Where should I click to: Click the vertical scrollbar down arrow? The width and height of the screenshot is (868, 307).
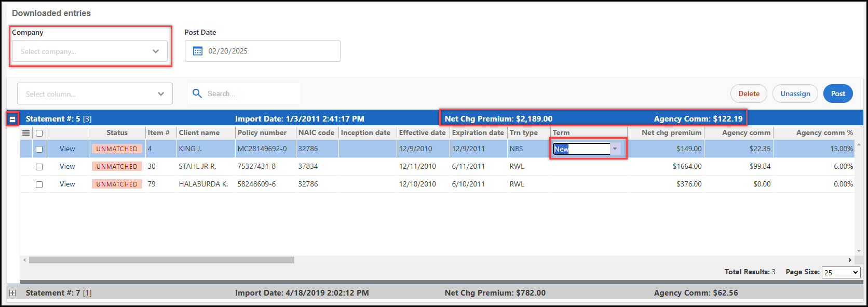click(x=859, y=251)
